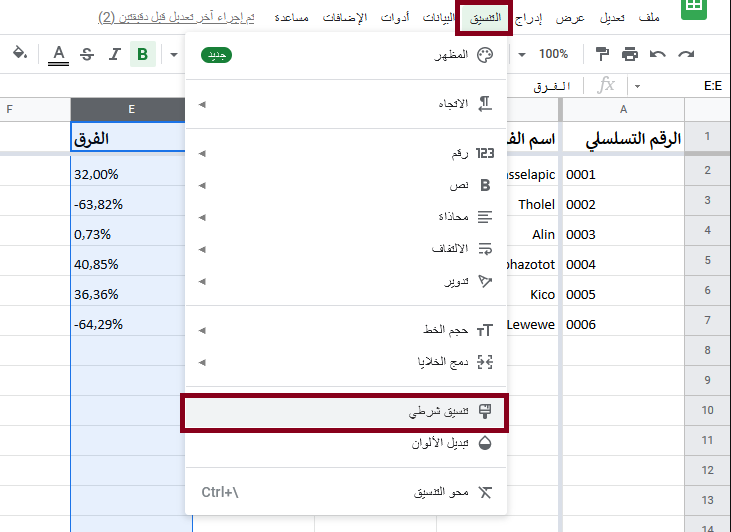The width and height of the screenshot is (731, 532).
Task: Click the green جديد (New) badge
Action: [x=216, y=55]
